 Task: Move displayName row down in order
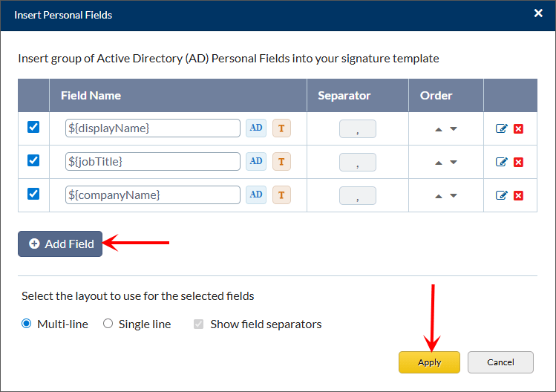[454, 129]
